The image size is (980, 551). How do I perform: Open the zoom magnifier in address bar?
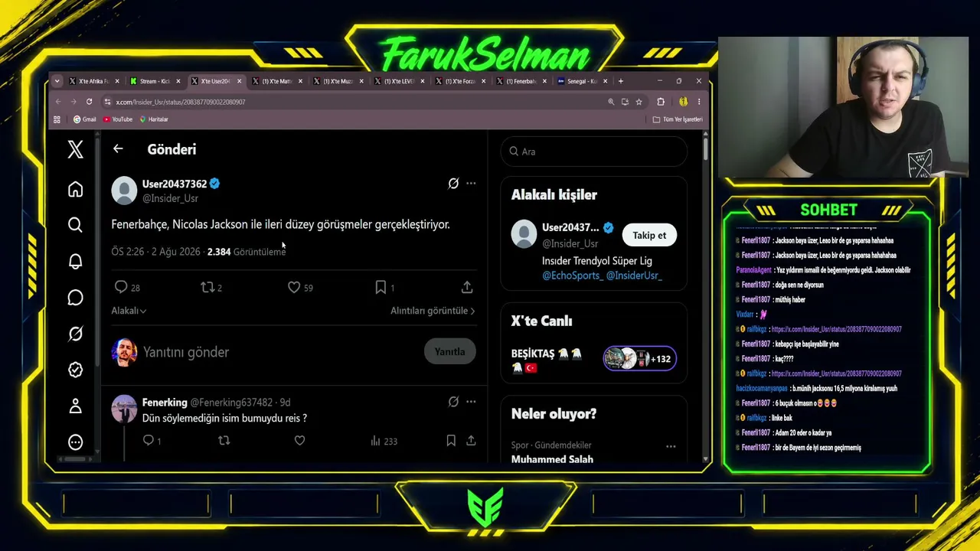611,102
